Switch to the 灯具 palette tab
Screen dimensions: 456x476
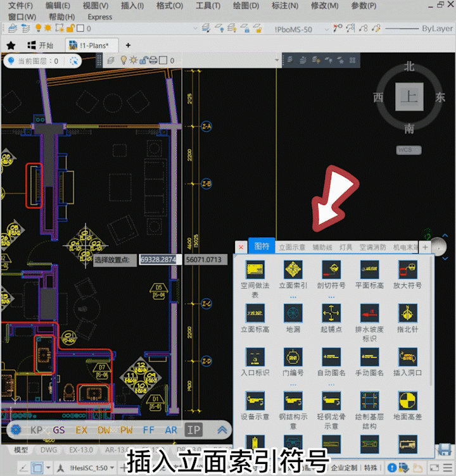point(346,247)
